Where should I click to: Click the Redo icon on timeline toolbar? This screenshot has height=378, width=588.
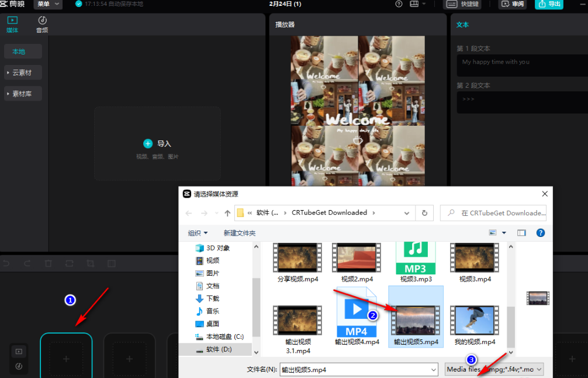point(27,263)
